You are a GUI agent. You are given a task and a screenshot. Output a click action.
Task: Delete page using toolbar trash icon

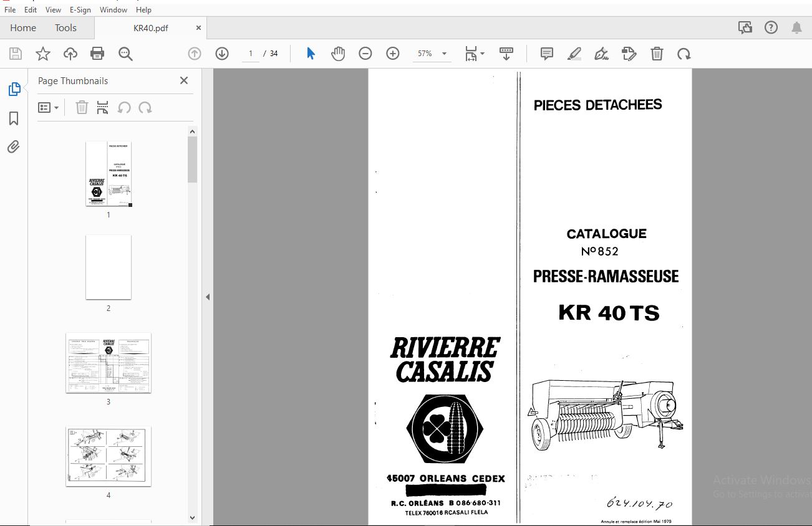tap(657, 54)
